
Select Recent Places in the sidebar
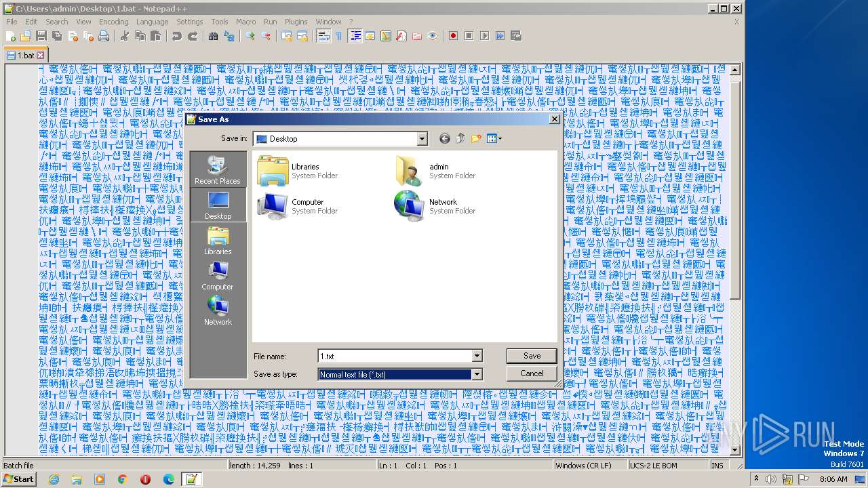point(218,169)
